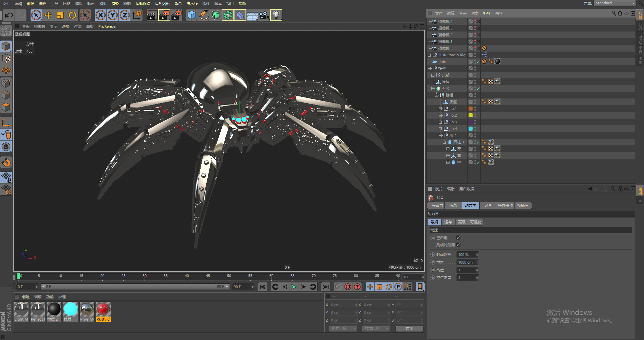
Task: Select the Scale tool
Action: (60, 15)
